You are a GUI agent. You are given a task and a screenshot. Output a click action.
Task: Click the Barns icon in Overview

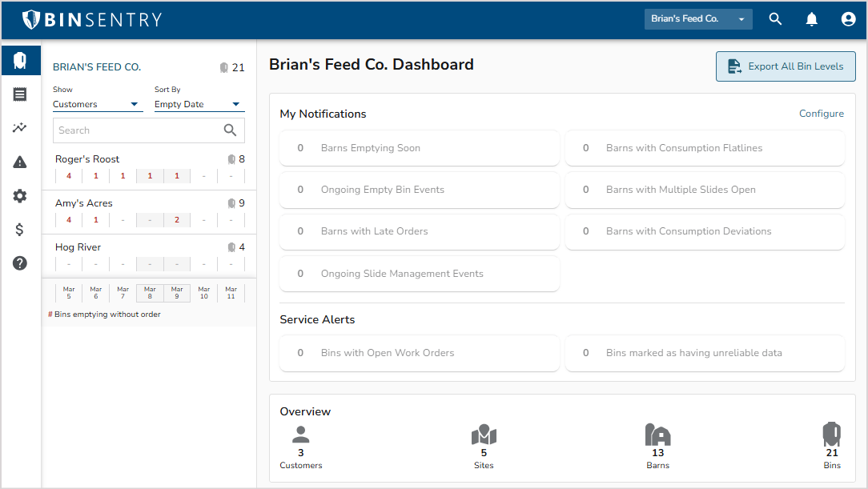coord(657,435)
